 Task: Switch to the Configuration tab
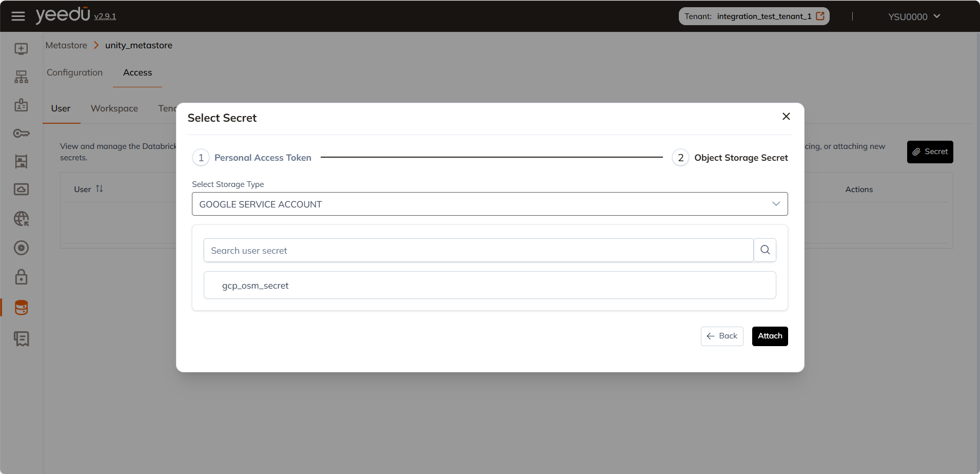pos(74,72)
